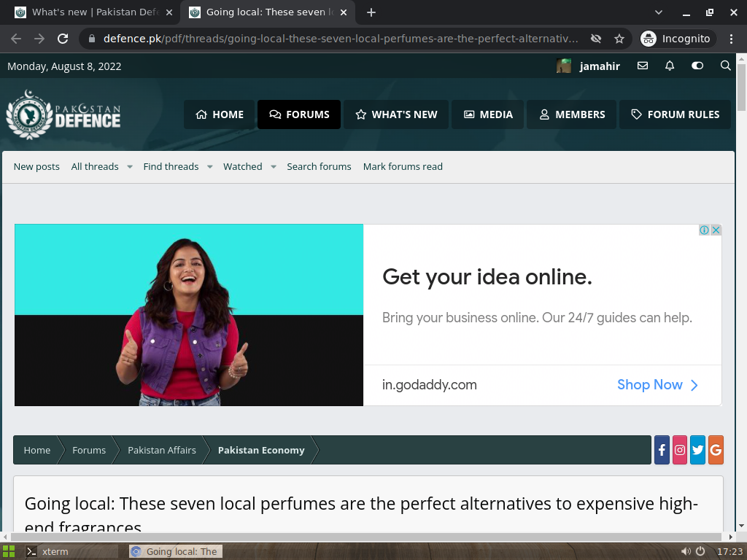Open FORUMS navigation item
This screenshot has width=747, height=560.
[299, 114]
